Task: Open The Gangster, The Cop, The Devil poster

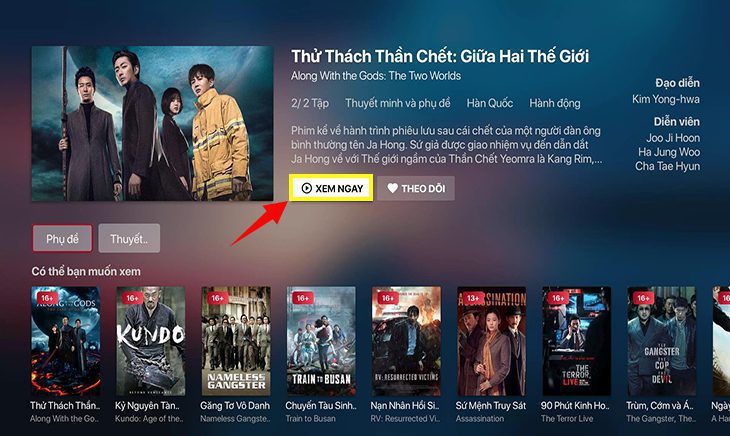Action: click(x=662, y=341)
